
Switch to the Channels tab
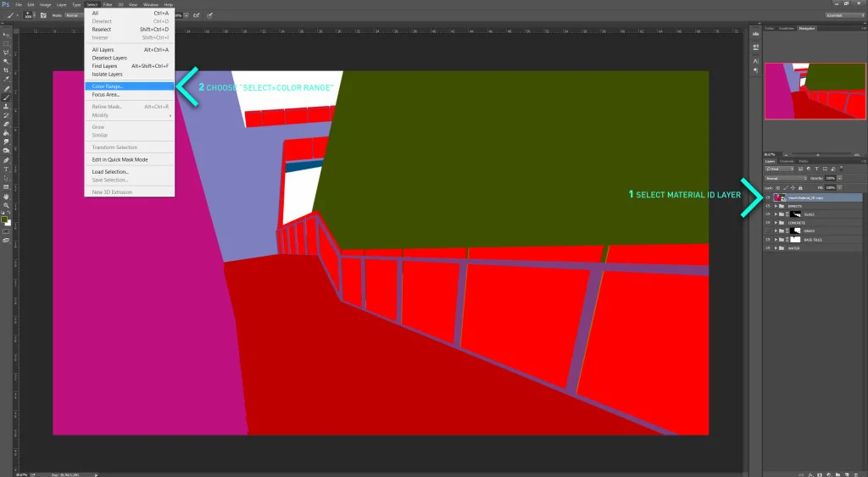(x=787, y=161)
